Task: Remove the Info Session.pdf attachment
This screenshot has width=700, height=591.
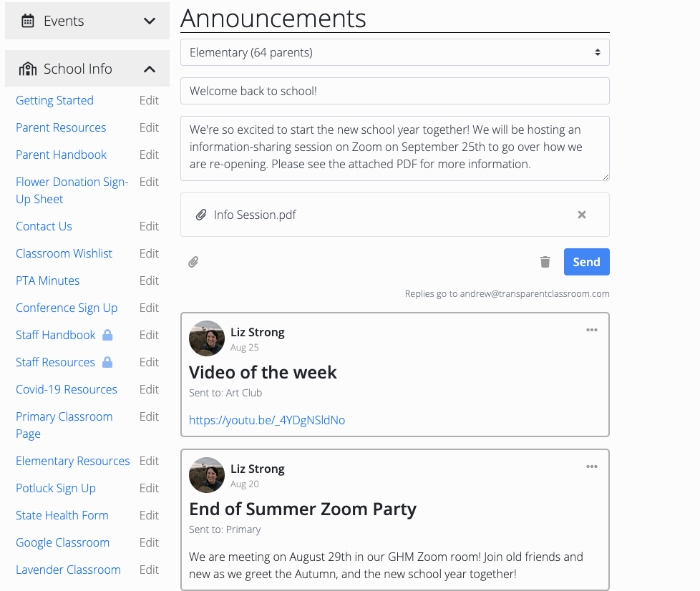Action: coord(582,215)
